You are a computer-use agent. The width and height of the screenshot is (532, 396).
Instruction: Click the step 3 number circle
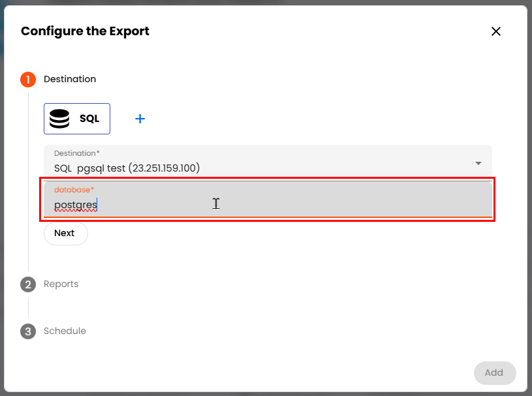click(x=28, y=331)
